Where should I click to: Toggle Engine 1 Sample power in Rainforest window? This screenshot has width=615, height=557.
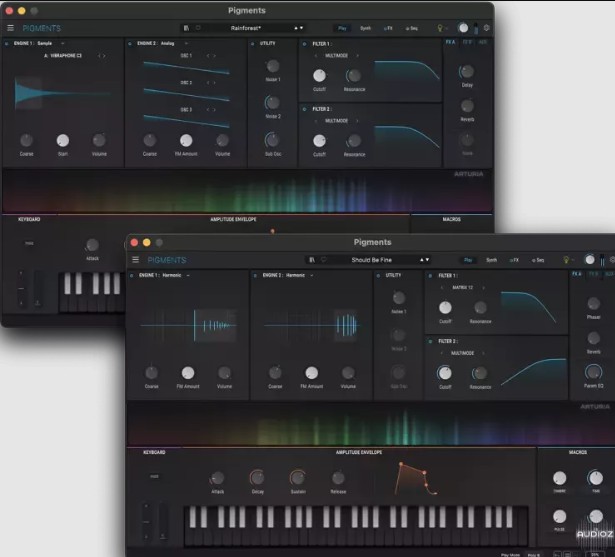click(x=7, y=44)
